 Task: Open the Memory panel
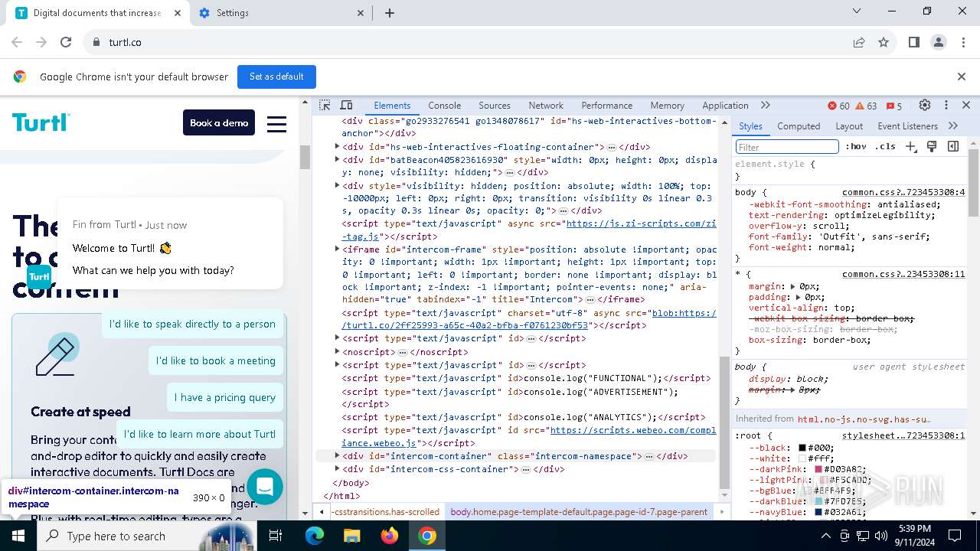(668, 106)
